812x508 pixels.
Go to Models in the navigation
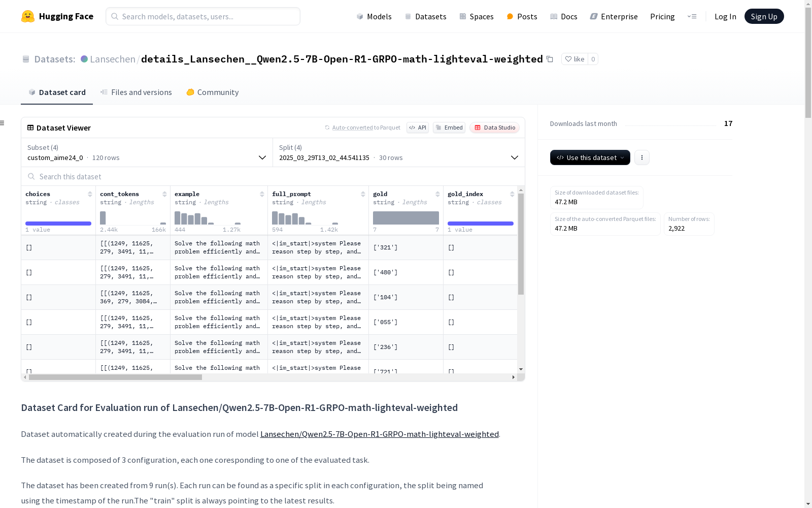[x=374, y=16]
